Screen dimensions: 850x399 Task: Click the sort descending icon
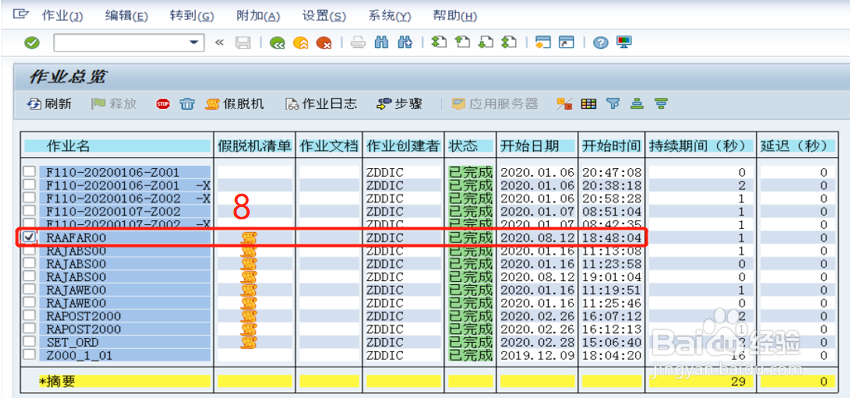[660, 104]
